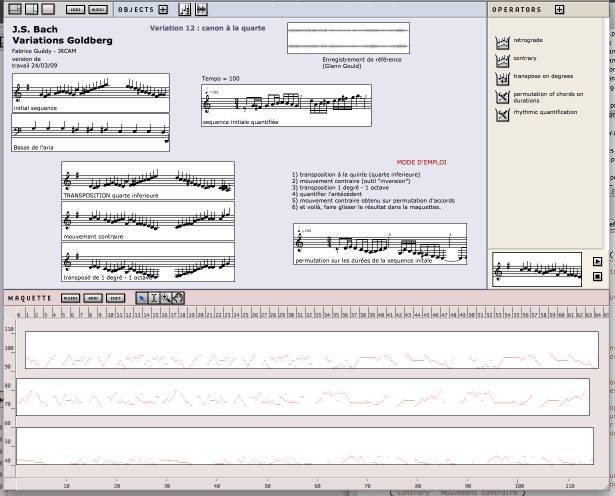
Task: Select the contrary operator icon
Action: pos(502,60)
